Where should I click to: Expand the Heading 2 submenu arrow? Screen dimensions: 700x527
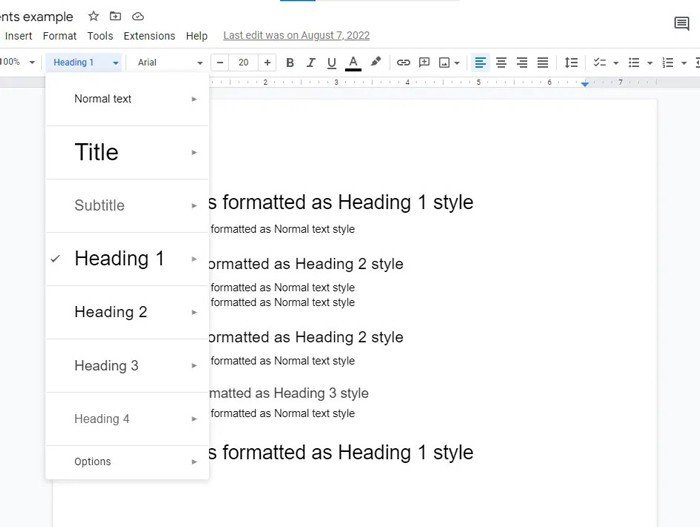[x=195, y=312]
